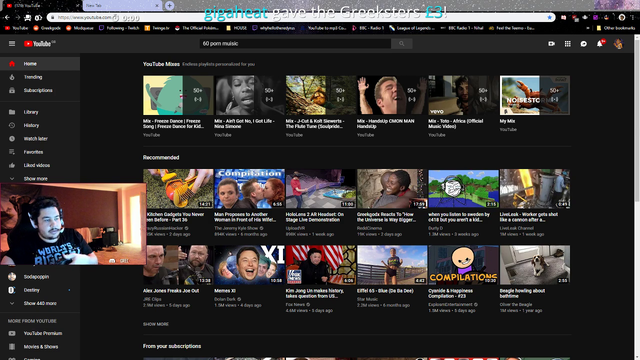The image size is (640, 360).
Task: Expand recommended with SHOW MORE
Action: [156, 324]
